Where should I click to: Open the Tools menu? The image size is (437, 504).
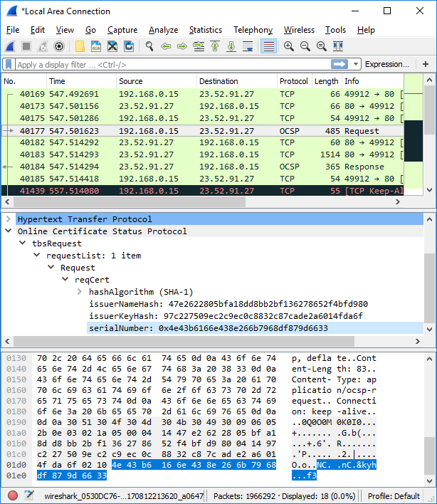point(335,30)
